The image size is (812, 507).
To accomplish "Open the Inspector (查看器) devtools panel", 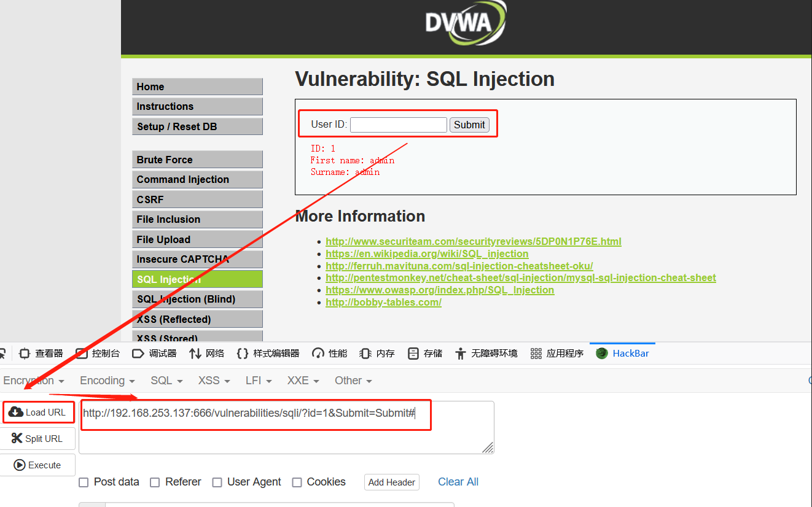I will pos(42,354).
